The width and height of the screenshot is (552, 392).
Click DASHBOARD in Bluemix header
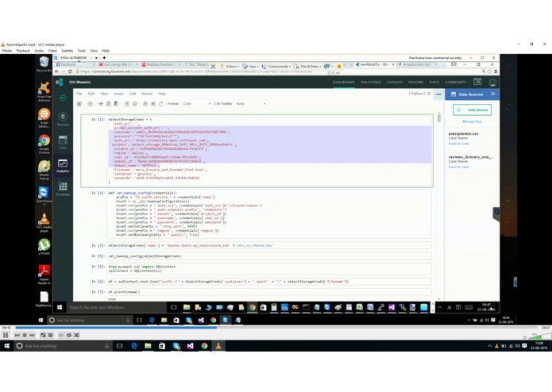(344, 83)
